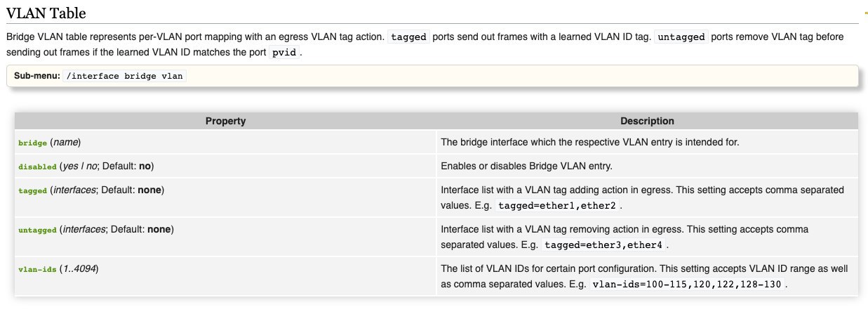Click the tagged code word in the intro paragraph
The width and height of the screenshot is (868, 319).
408,37
